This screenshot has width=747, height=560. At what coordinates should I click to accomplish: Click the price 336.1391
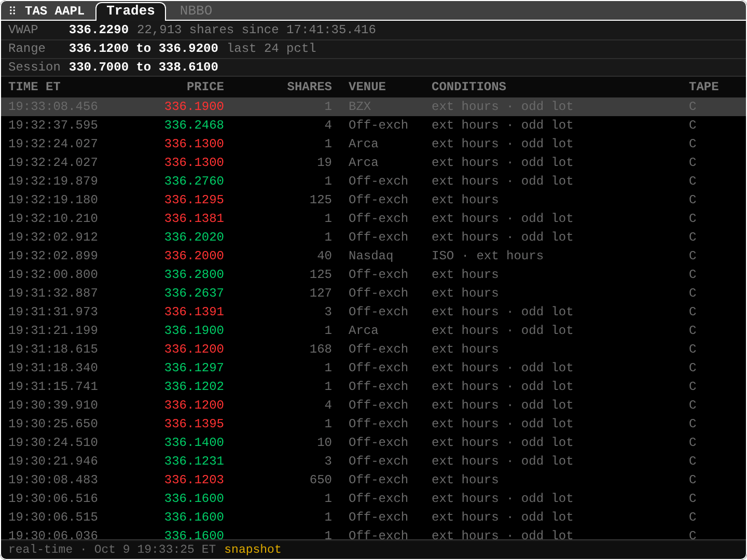pos(194,312)
